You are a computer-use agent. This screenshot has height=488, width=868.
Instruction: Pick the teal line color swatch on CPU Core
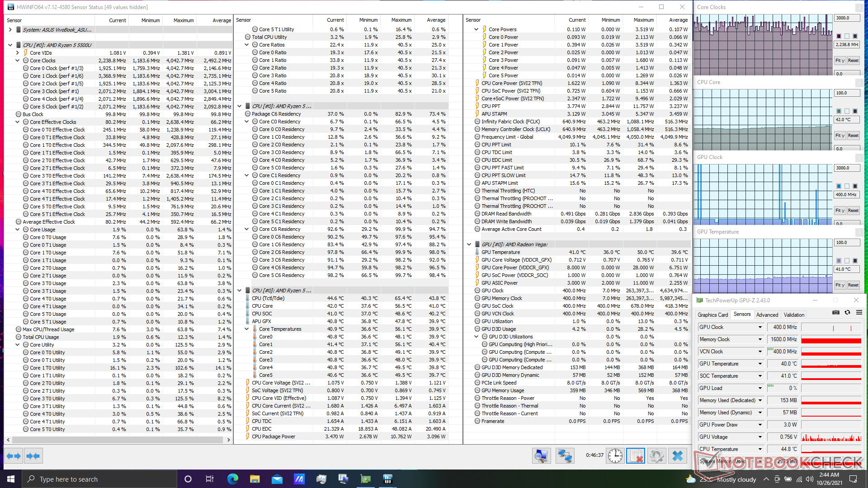(839, 111)
